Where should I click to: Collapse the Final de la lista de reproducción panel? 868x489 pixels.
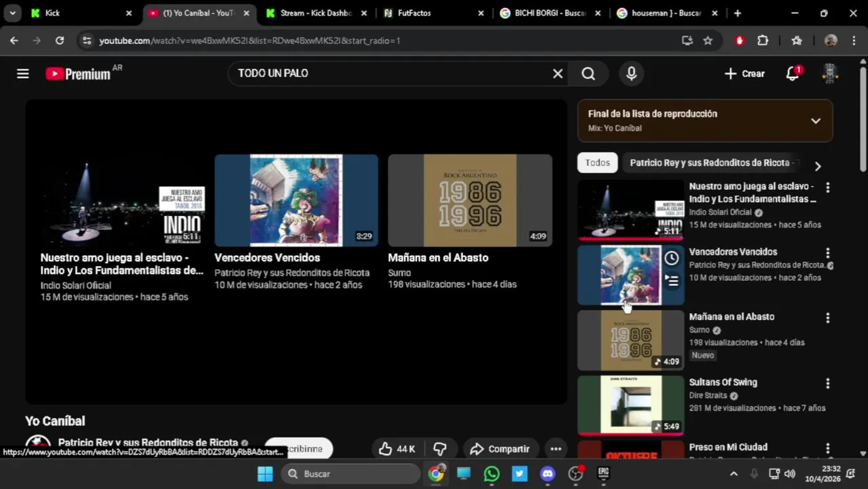(x=816, y=121)
